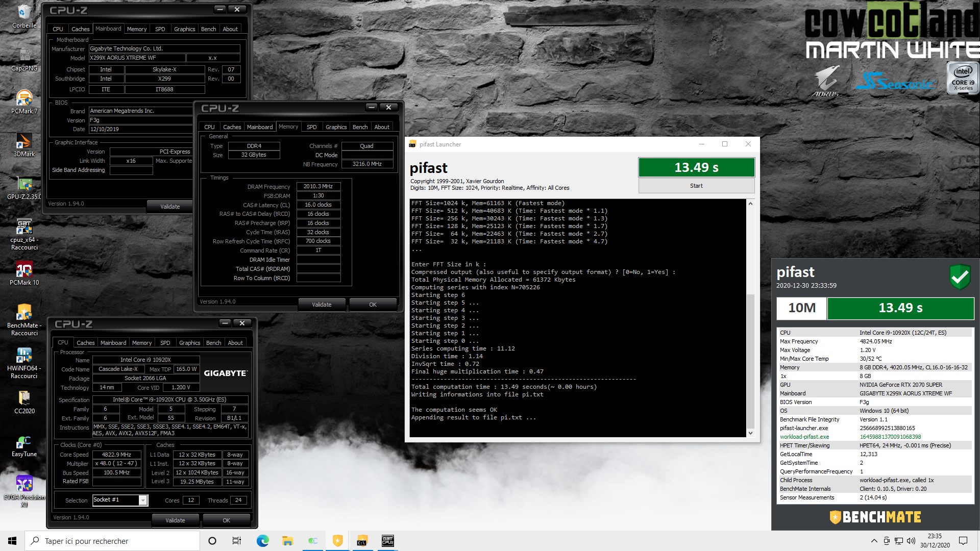The height and width of the screenshot is (551, 980).
Task: Launch the PCMark 7 desktop shortcut
Action: point(24,102)
